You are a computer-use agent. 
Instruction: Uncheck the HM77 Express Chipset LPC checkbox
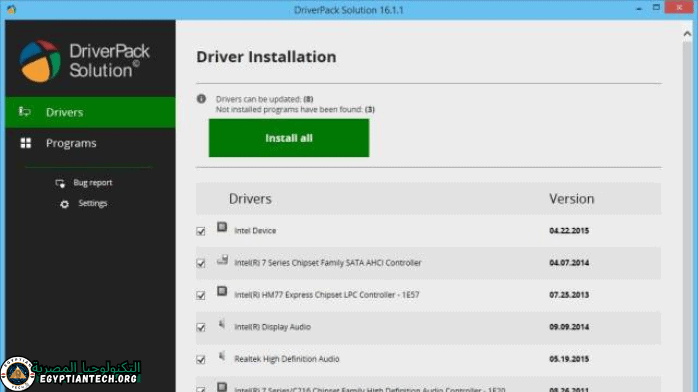[201, 295]
